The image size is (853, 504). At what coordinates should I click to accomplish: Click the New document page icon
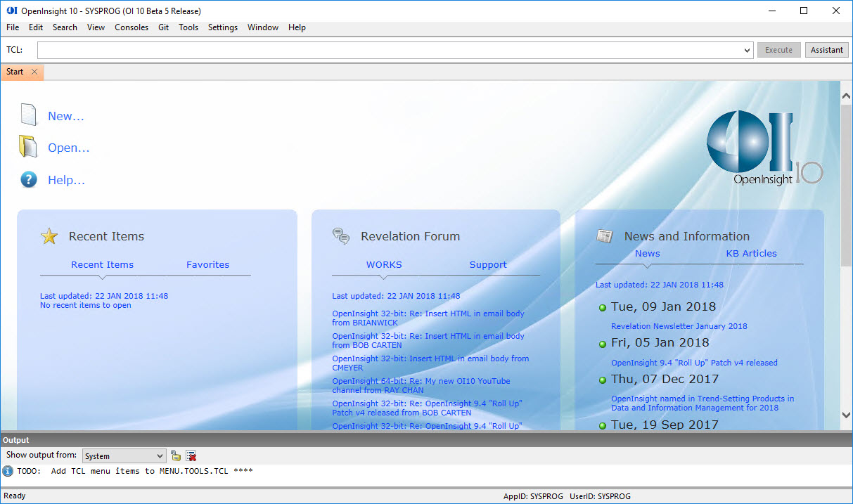pos(29,115)
